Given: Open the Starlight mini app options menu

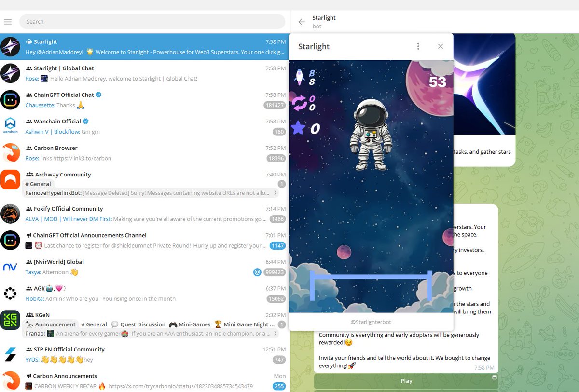Looking at the screenshot, I should tap(418, 46).
